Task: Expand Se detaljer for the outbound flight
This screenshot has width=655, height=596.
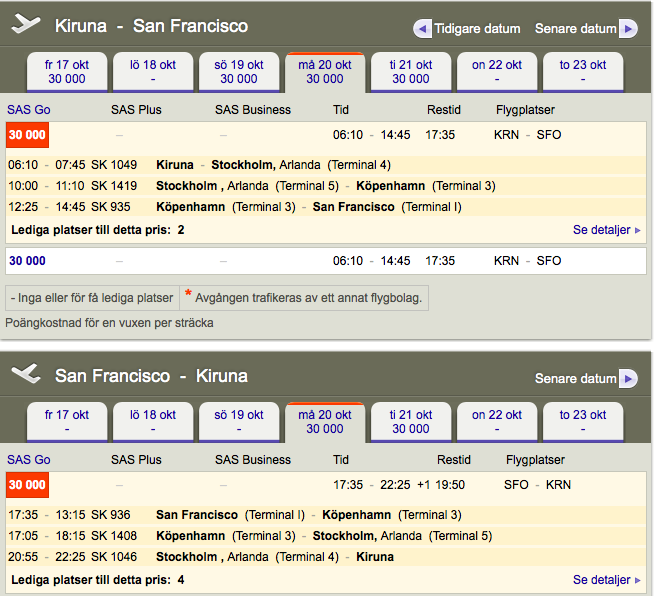Action: pyautogui.click(x=606, y=230)
